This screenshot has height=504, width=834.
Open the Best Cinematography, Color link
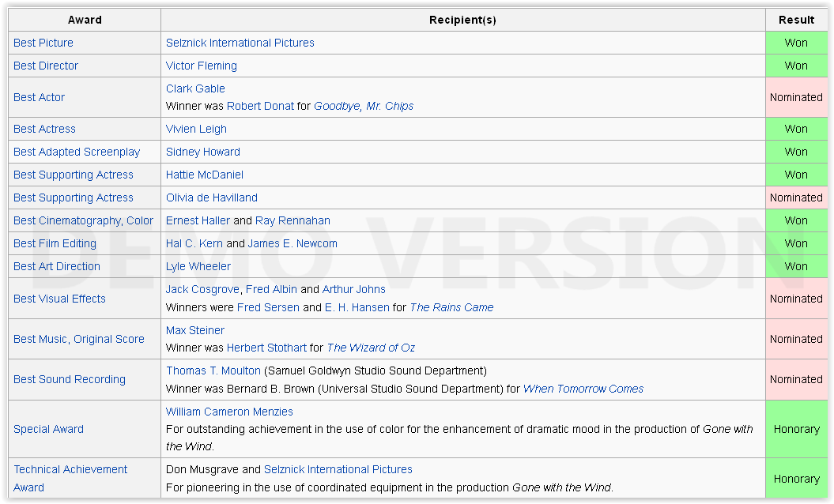(83, 220)
